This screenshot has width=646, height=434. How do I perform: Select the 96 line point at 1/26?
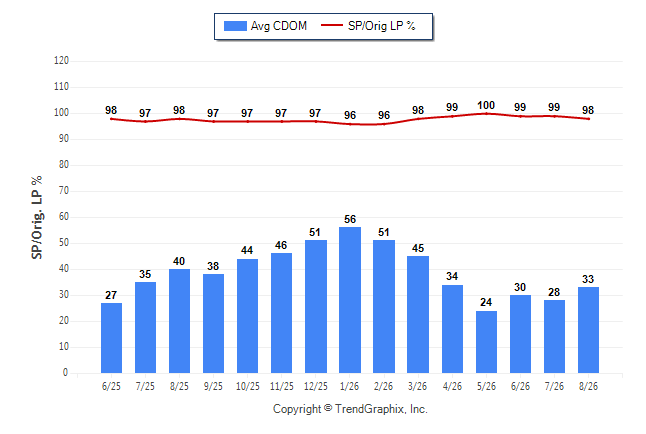(350, 124)
